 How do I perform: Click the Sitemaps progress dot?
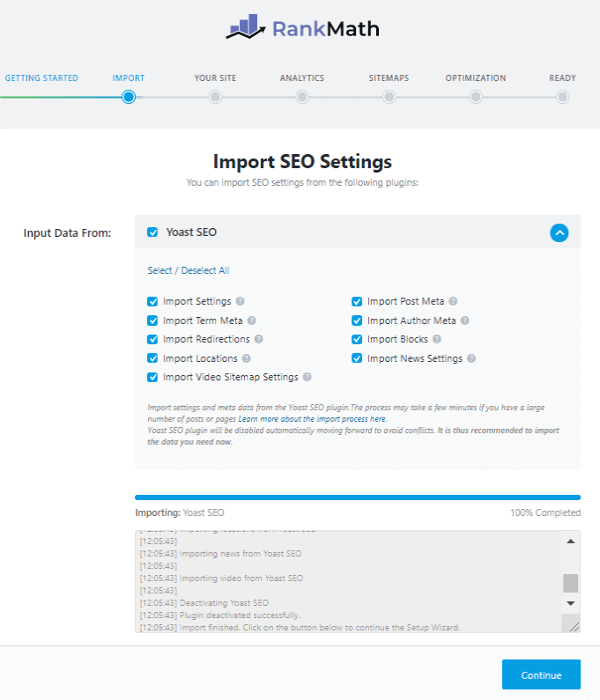tap(389, 97)
